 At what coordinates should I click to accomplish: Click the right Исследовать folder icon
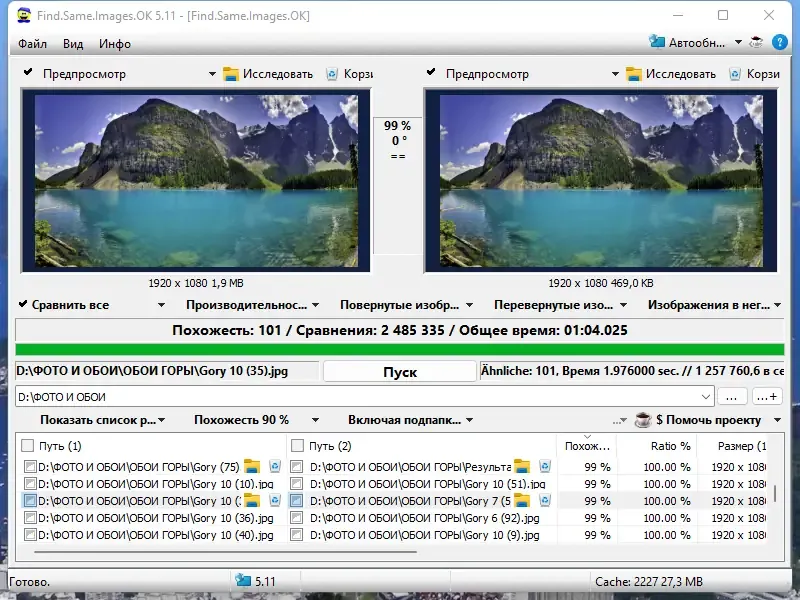click(634, 74)
